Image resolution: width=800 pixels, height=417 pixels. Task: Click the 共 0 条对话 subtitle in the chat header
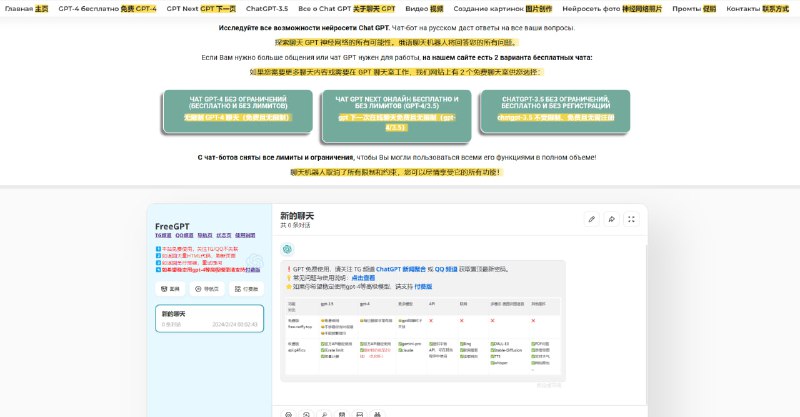pyautogui.click(x=295, y=225)
